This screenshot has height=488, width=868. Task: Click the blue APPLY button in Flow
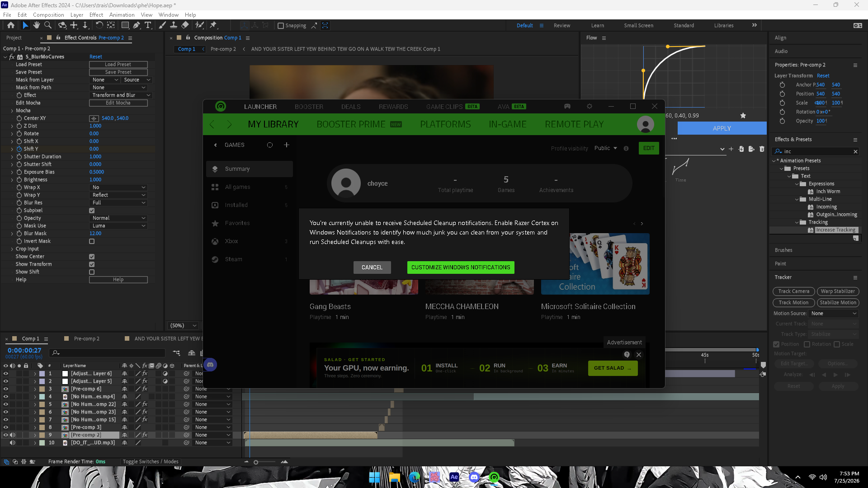pyautogui.click(x=722, y=128)
